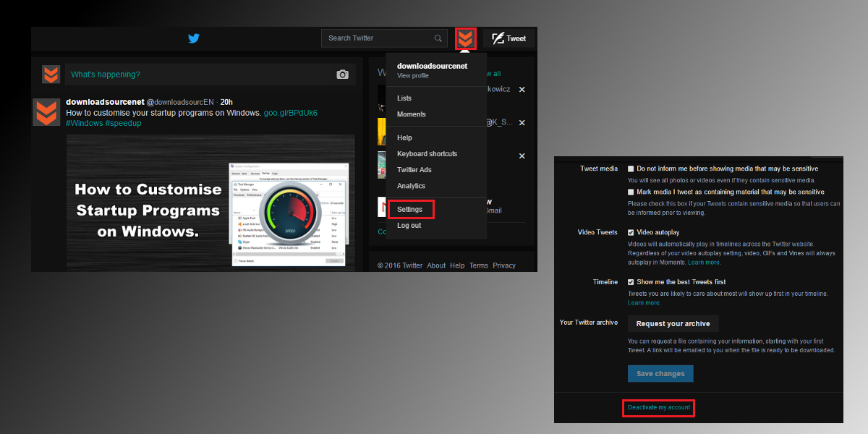Open the profile avatar menu in header
Image resolution: width=868 pixels, height=434 pixels.
tap(466, 38)
